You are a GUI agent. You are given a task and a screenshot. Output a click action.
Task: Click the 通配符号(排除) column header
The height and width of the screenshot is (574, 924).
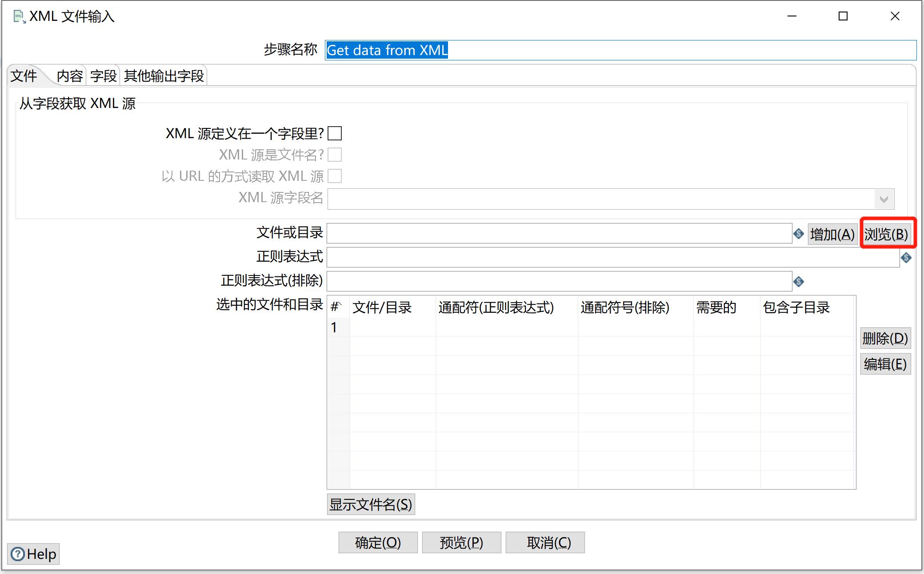[636, 307]
